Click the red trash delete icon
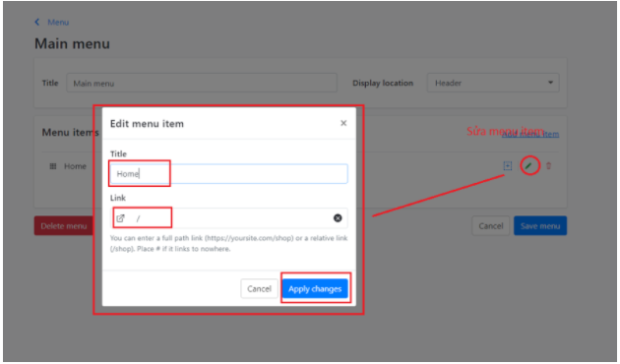 548,166
